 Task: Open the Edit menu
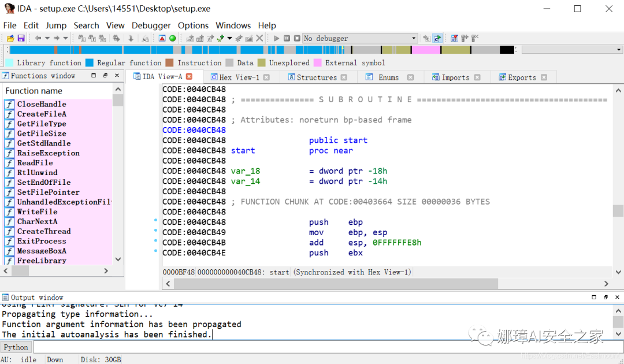(31, 25)
